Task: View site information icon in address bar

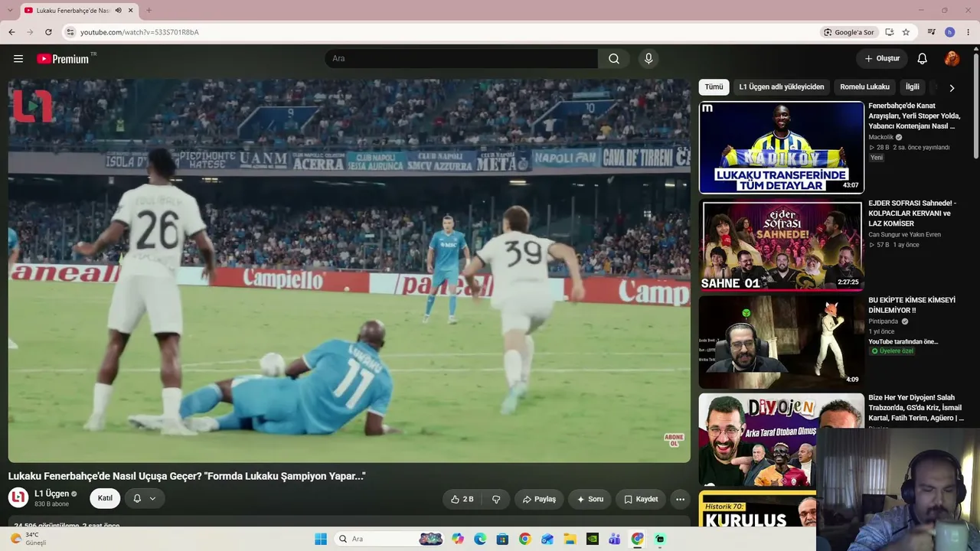Action: [x=70, y=32]
